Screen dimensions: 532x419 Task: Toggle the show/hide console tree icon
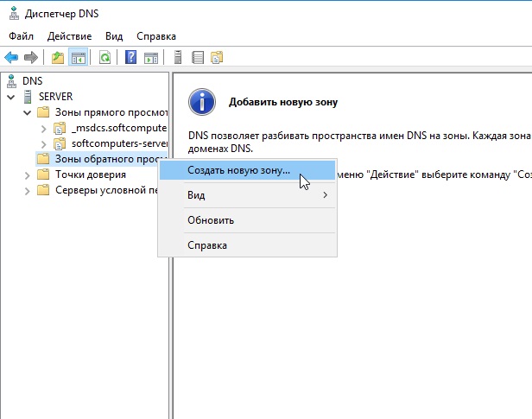(x=79, y=58)
